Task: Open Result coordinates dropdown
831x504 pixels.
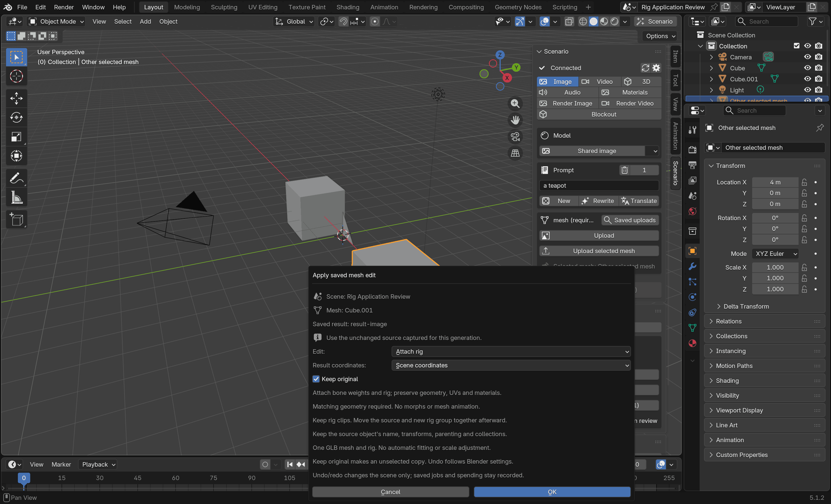Action: 511,365
